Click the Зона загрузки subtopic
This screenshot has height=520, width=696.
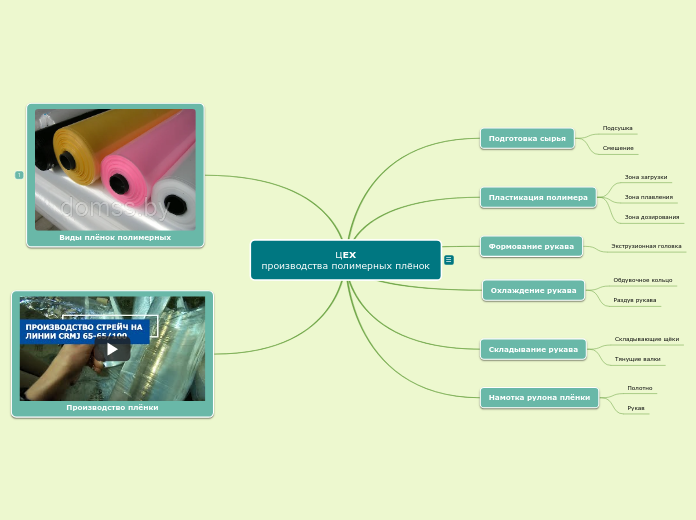tap(646, 177)
